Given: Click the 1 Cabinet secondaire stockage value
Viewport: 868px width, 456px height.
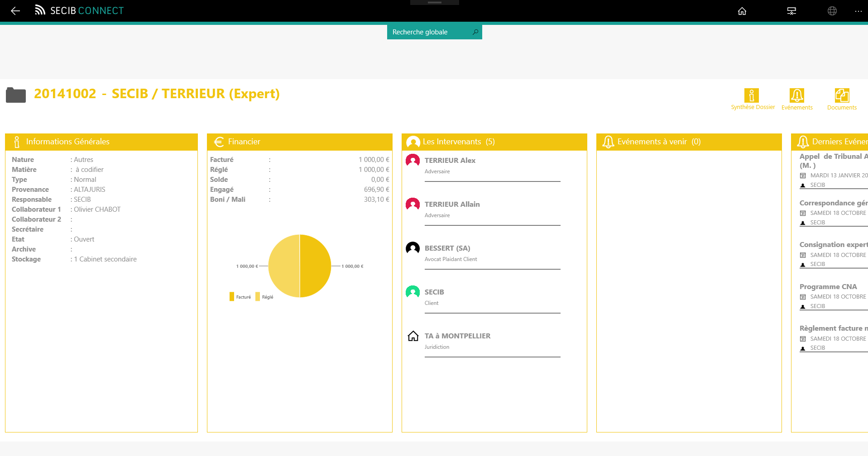Looking at the screenshot, I should tap(106, 259).
